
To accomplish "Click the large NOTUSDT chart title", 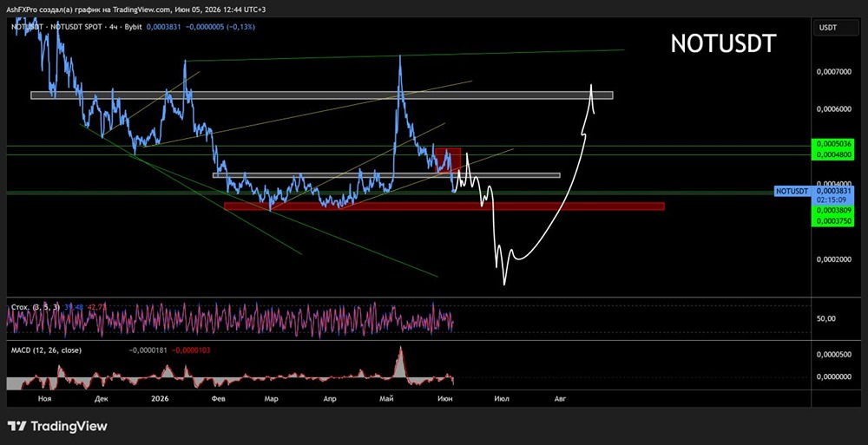I will [x=724, y=43].
